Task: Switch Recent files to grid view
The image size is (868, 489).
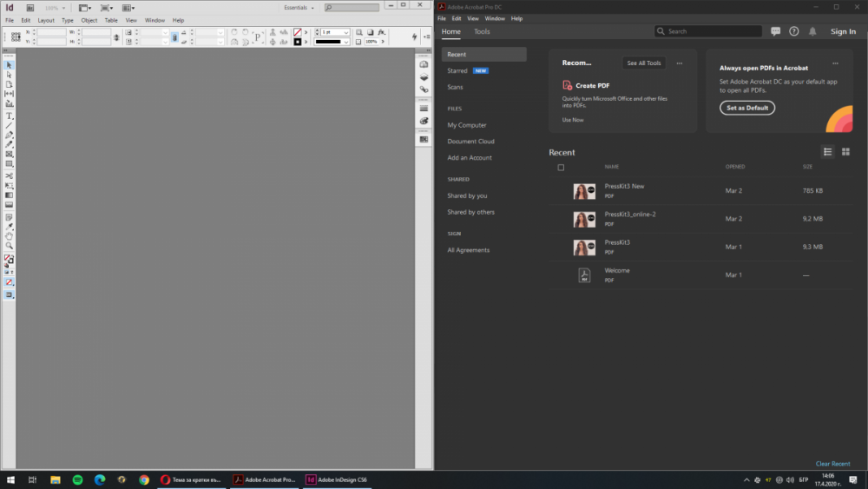Action: coord(845,152)
